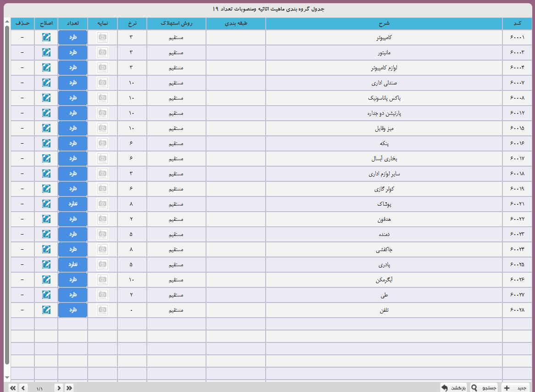Screen dimensions: 535x392
Task: Click the نرخ column header
Action: [x=132, y=23]
